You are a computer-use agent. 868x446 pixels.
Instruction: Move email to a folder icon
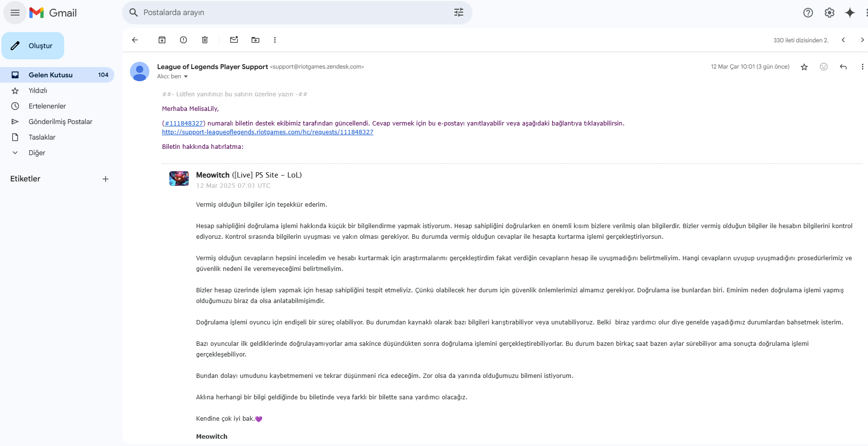click(x=255, y=40)
